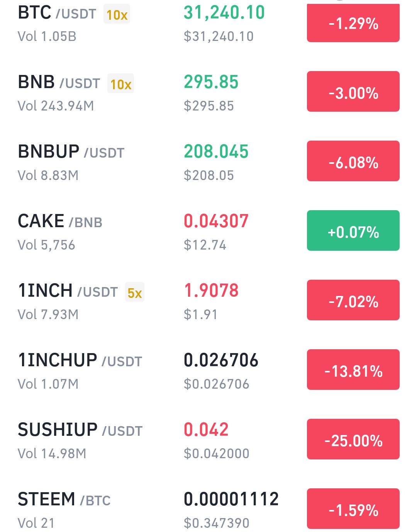
Task: Click the BNB price 295.85
Action: 211,82
